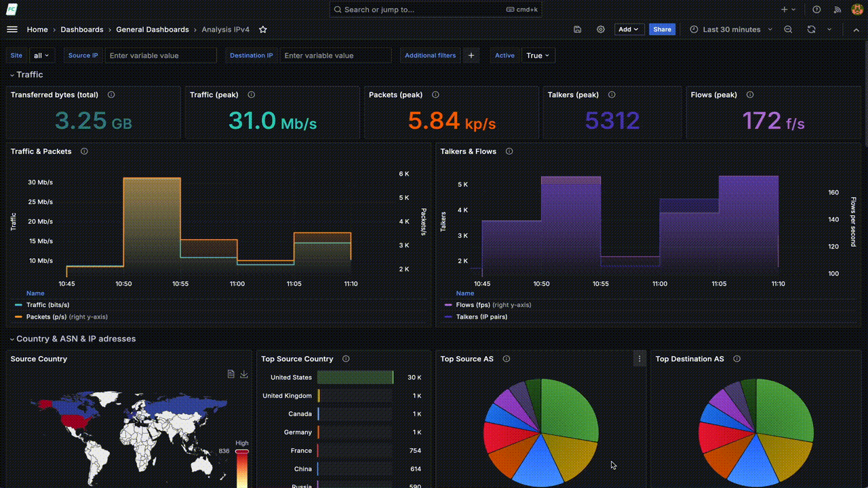Open dashboard settings gear

600,30
